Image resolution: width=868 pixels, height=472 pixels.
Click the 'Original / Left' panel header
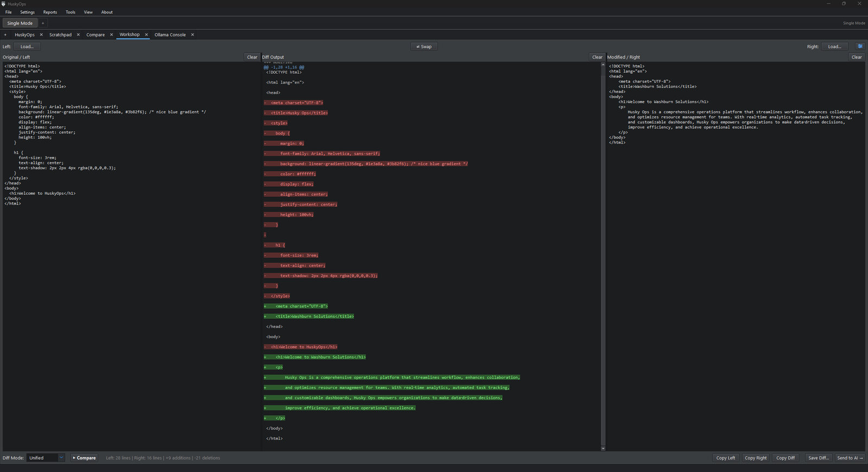(x=16, y=57)
